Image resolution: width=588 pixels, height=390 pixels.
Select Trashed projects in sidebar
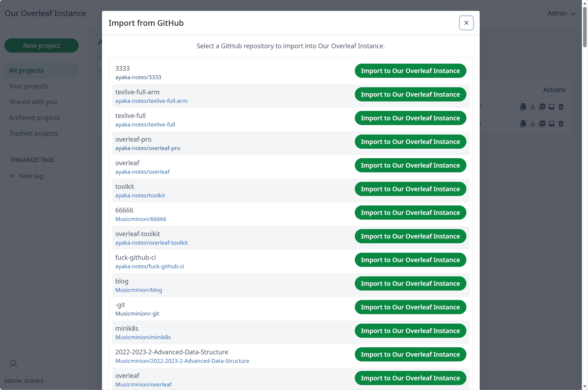pyautogui.click(x=33, y=134)
